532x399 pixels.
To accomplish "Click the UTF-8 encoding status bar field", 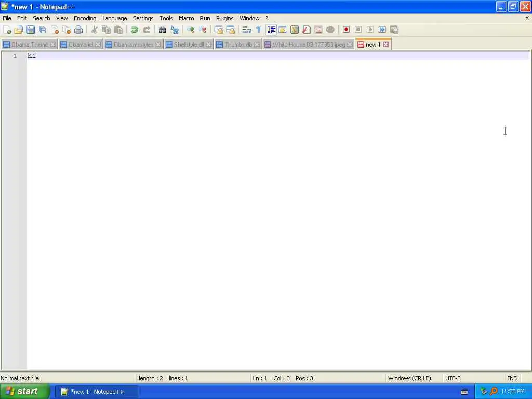I will [x=473, y=378].
